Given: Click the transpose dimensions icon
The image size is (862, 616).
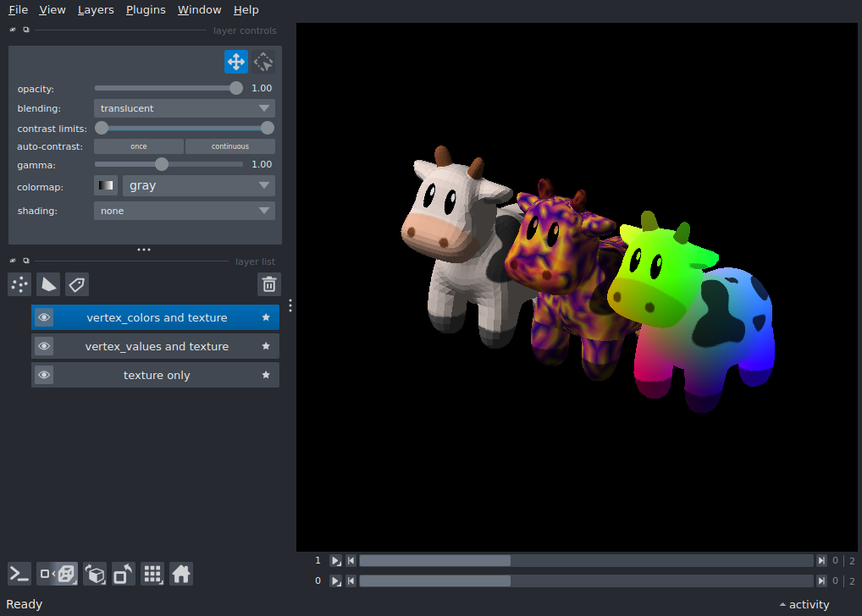Looking at the screenshot, I should coord(124,574).
